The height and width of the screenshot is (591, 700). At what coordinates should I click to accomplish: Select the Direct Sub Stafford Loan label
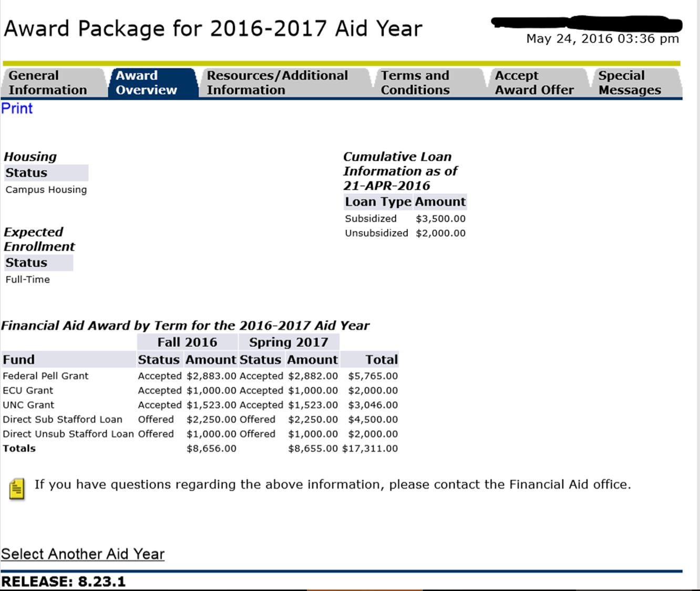tap(63, 420)
